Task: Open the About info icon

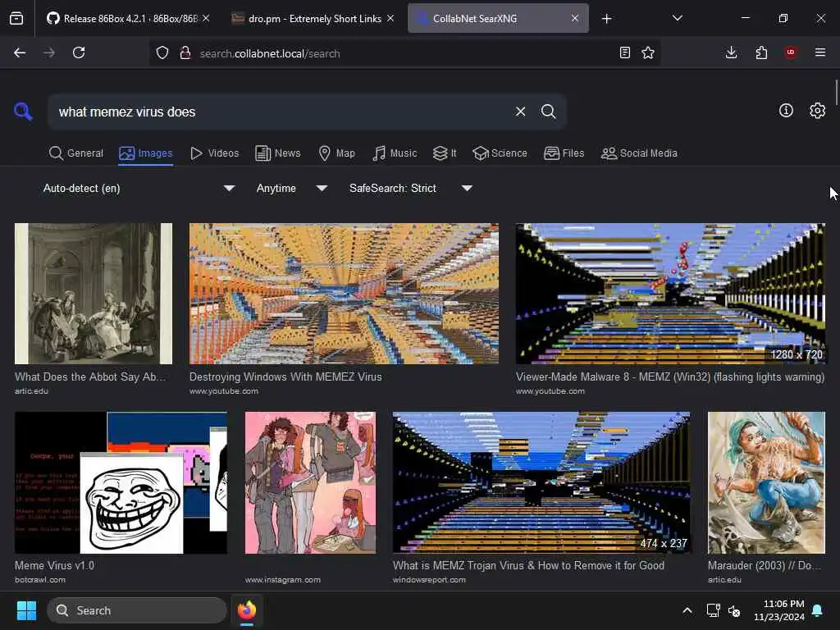Action: (786, 111)
